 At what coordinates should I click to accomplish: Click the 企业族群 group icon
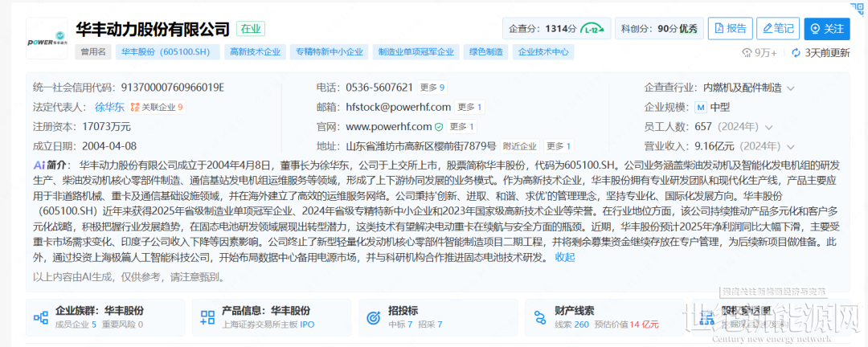[40, 317]
